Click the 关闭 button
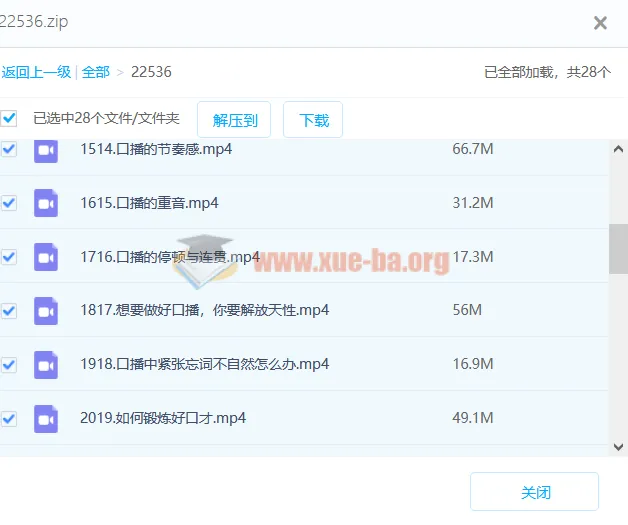628x525 pixels. tap(534, 492)
